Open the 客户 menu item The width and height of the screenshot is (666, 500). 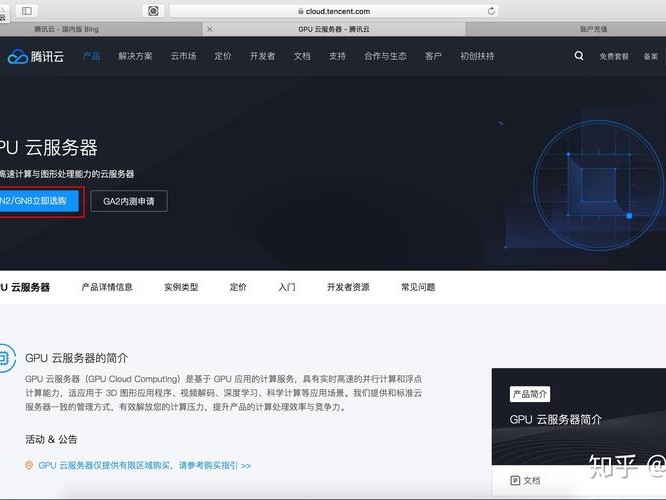coord(433,56)
